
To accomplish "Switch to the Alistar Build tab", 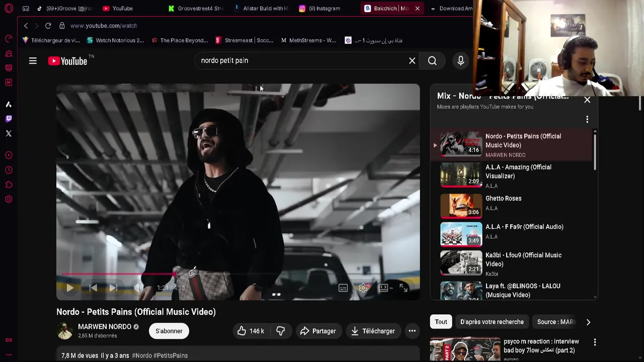I will point(262,9).
